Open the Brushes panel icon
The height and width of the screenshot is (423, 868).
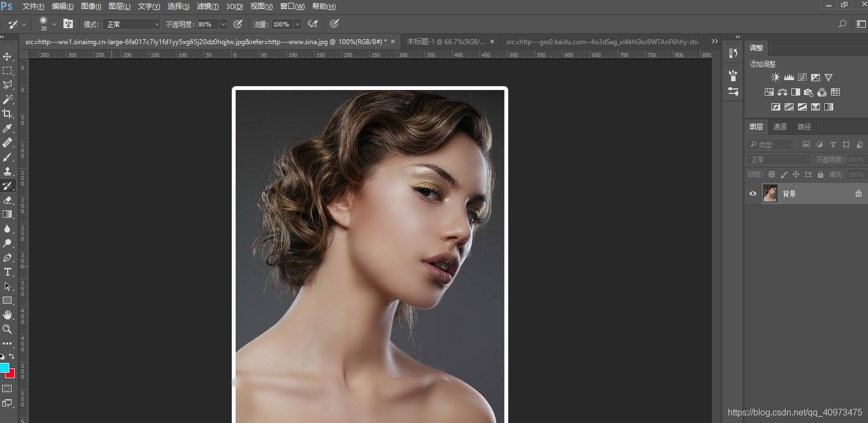pos(733,75)
